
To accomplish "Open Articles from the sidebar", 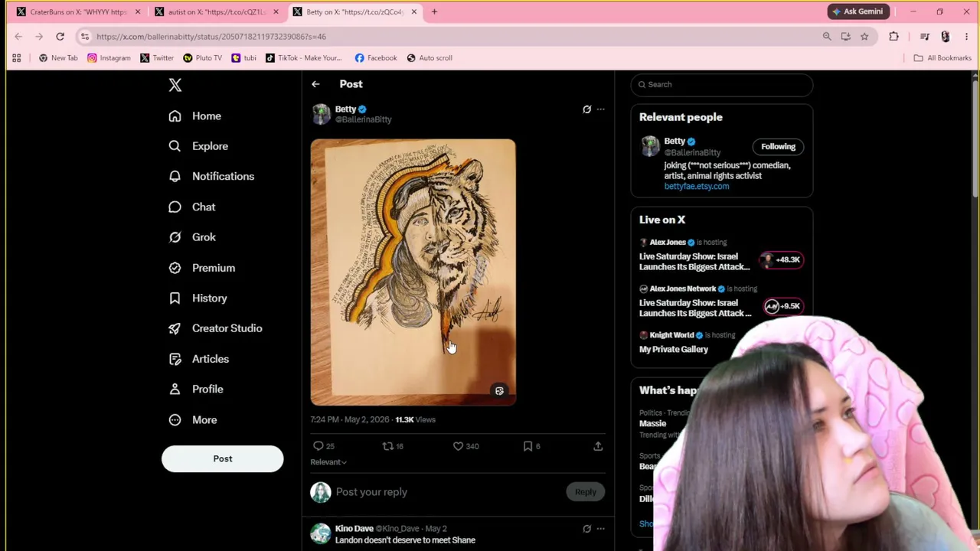I will [198, 359].
